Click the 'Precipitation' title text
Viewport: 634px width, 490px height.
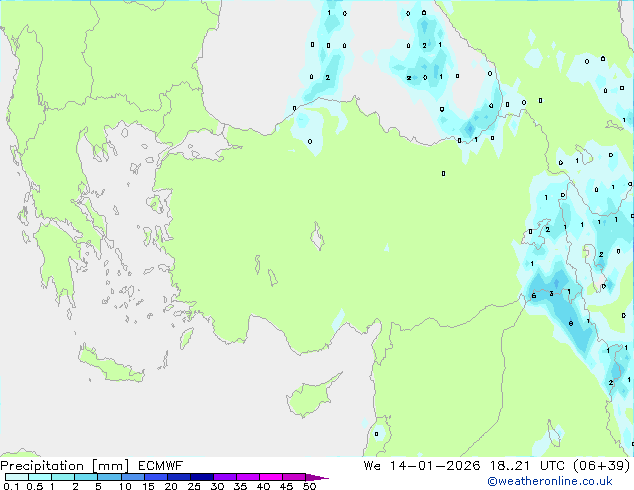pyautogui.click(x=42, y=466)
